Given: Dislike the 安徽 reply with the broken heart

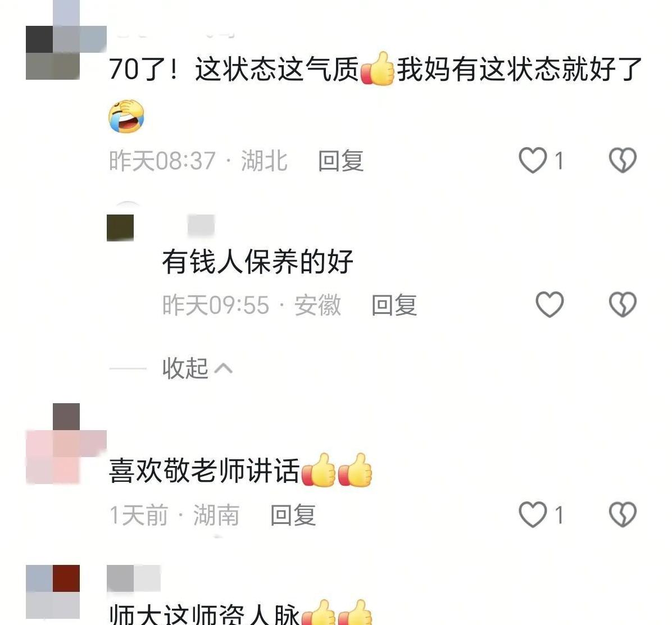Looking at the screenshot, I should click(623, 304).
